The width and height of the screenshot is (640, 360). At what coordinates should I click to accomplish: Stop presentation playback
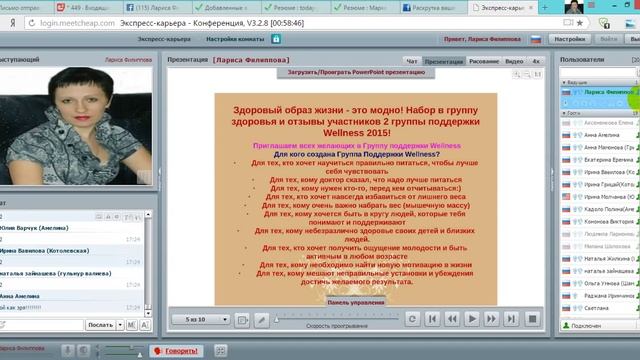pos(532,319)
